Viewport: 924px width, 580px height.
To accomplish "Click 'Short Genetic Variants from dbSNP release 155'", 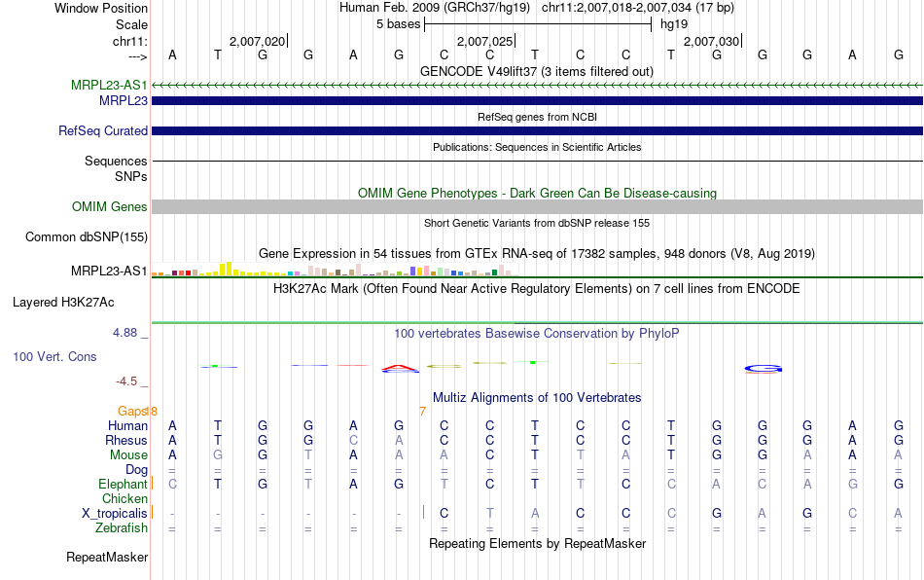I will tap(537, 223).
